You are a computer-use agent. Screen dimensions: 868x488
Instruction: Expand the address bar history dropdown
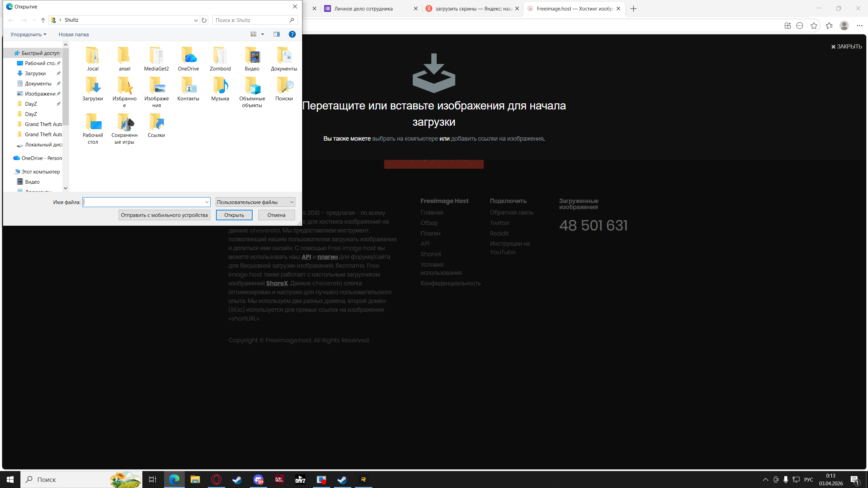coord(196,20)
